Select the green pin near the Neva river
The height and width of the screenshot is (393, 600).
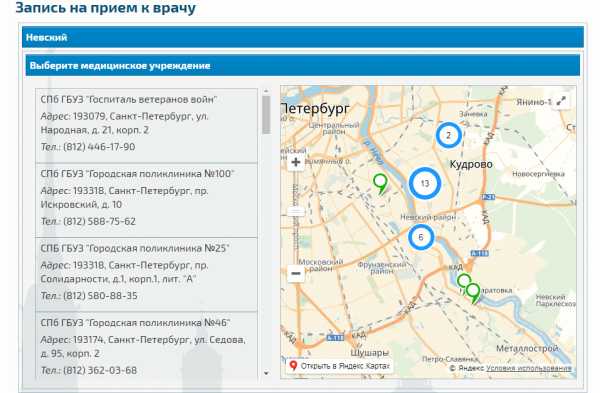pos(380,184)
